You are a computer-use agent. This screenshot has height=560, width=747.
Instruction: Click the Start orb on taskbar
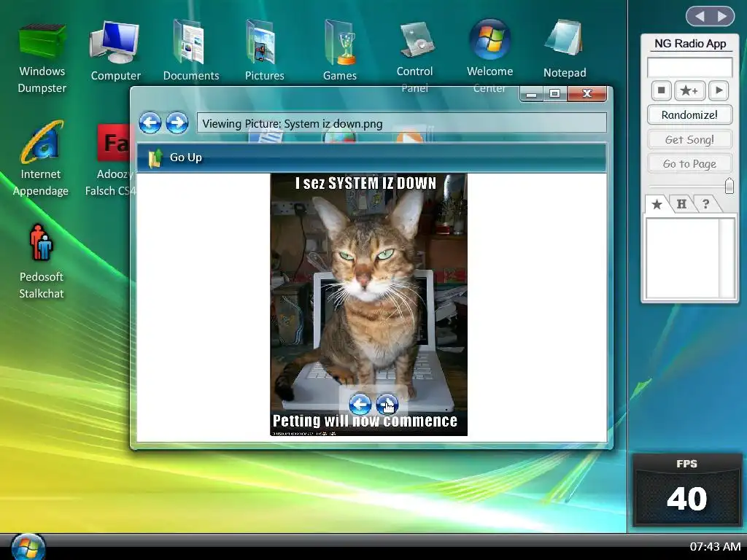[28, 547]
